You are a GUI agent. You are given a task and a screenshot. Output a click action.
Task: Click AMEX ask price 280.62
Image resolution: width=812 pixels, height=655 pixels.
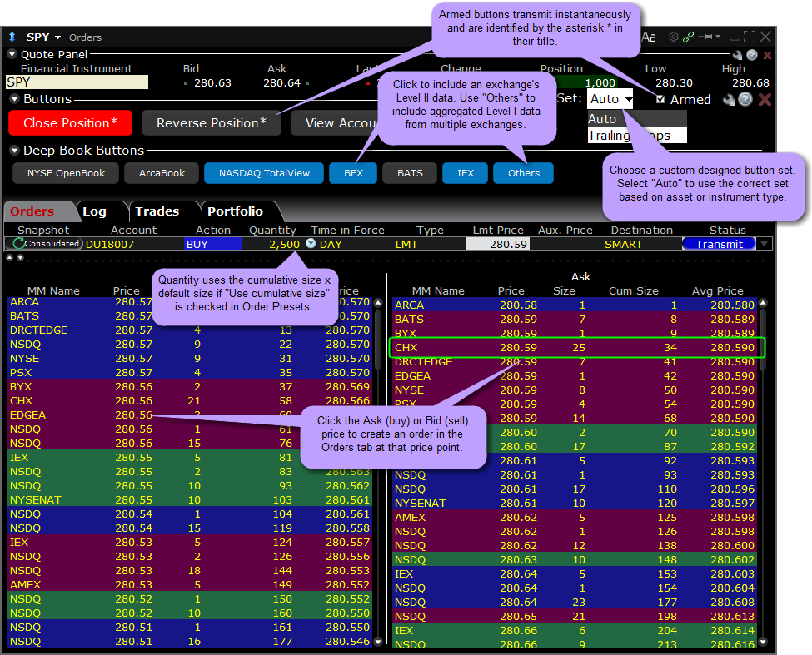(x=518, y=518)
